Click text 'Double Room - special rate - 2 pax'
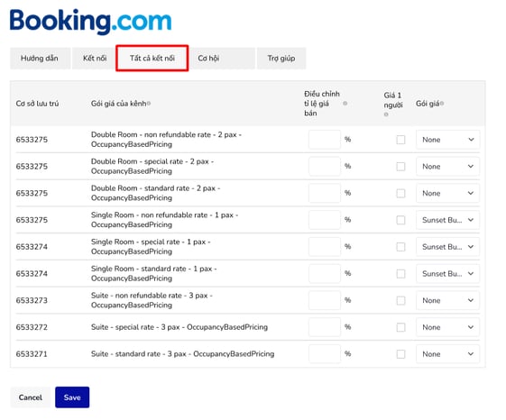The image size is (506, 420). point(150,161)
